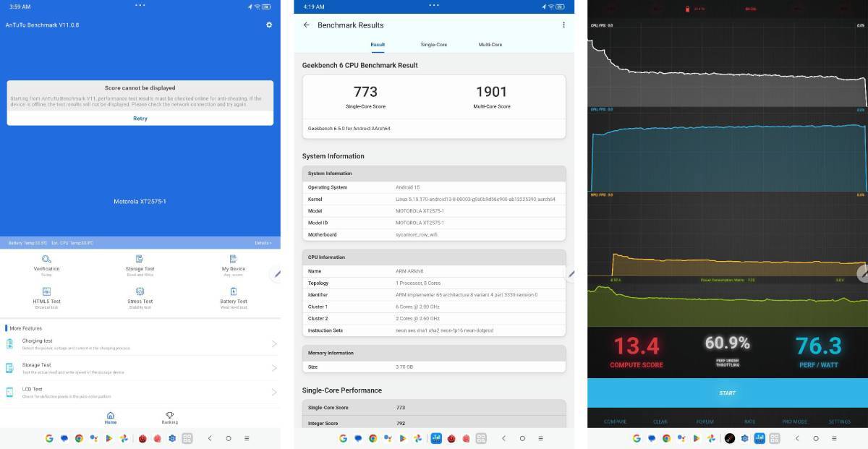This screenshot has height=449, width=868.
Task: Tap START button in throttling benchmark
Action: [x=728, y=393]
